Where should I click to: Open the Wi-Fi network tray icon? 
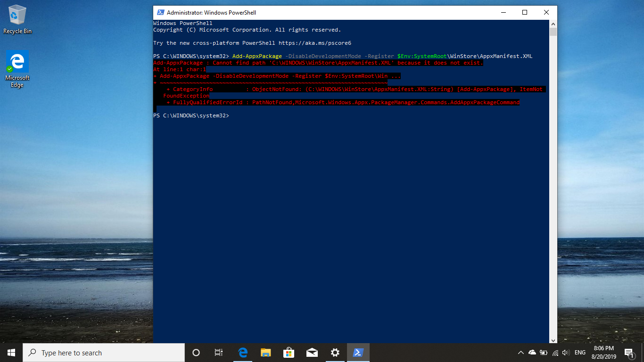555,353
